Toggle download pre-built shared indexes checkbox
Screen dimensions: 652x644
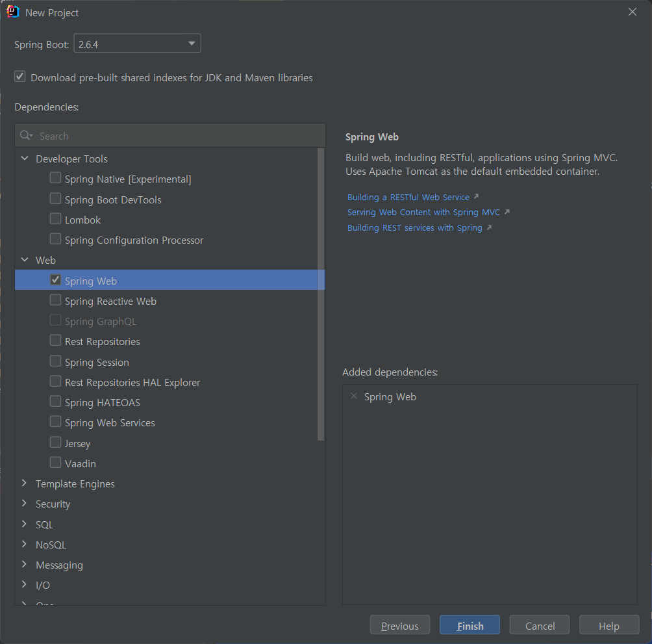pos(20,77)
